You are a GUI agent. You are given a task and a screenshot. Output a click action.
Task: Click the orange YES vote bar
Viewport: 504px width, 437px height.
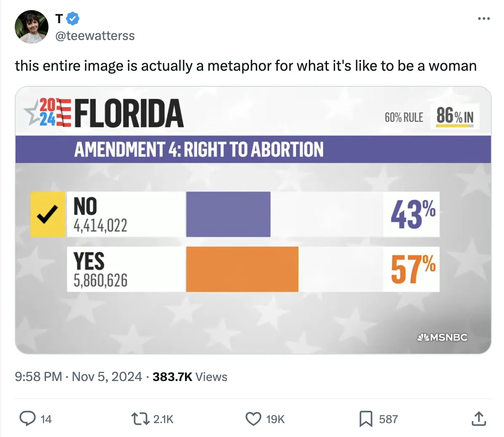(x=242, y=269)
